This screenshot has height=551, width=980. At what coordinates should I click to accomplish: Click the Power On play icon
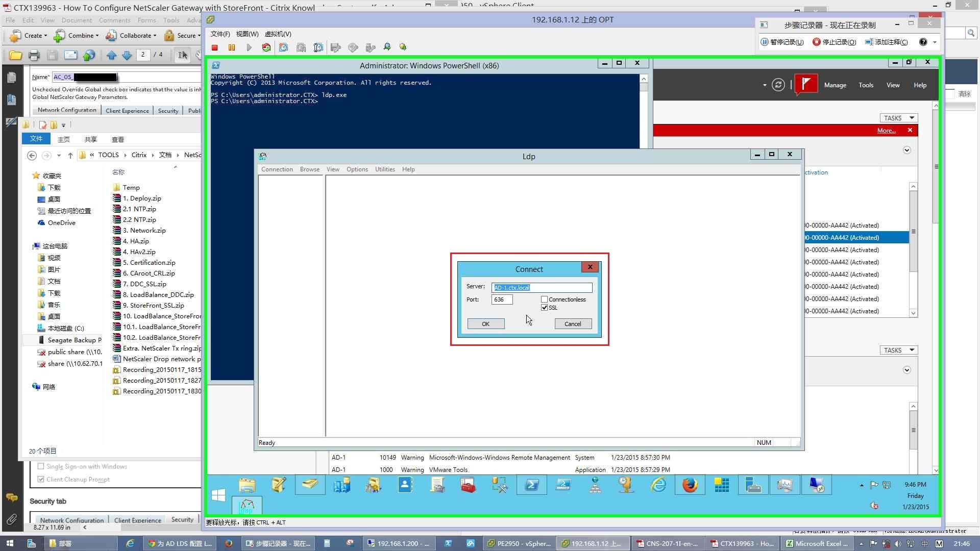coord(249,47)
